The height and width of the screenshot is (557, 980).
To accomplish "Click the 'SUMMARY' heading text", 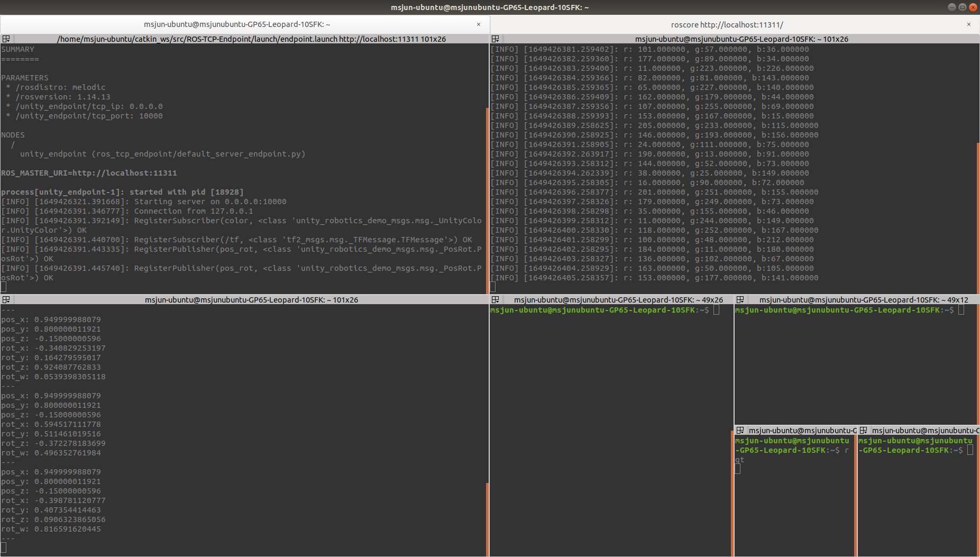I will (x=17, y=49).
